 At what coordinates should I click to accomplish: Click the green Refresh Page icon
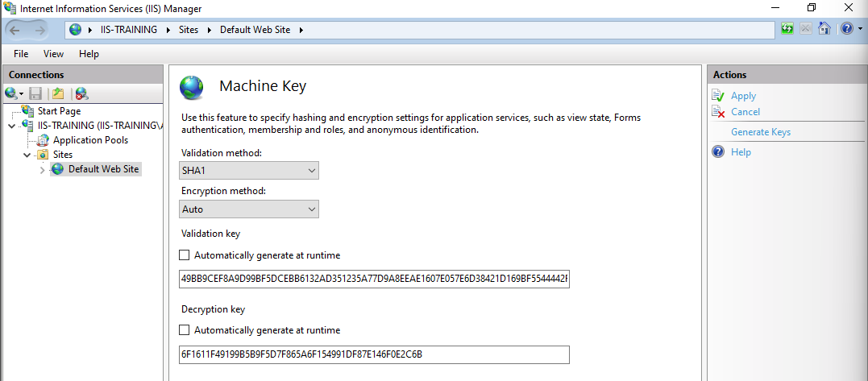point(787,29)
